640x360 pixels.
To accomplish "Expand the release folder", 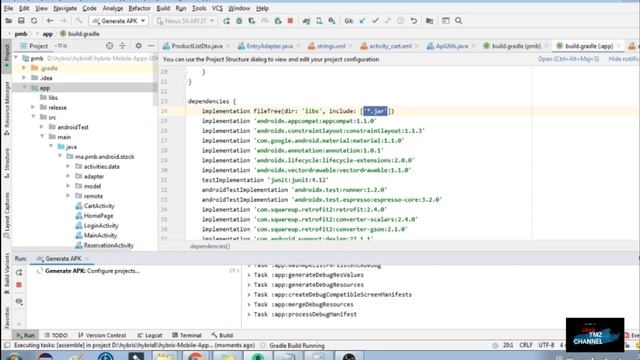I will point(33,107).
